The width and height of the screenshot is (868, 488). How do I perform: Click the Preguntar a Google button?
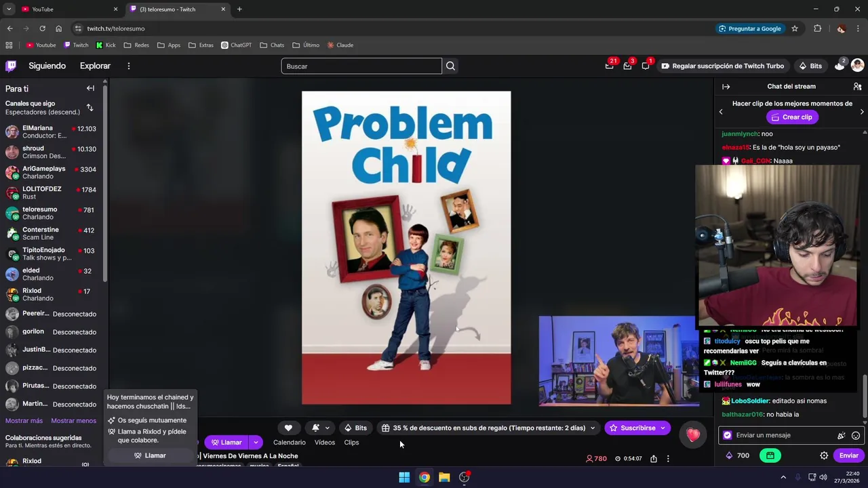[749, 28]
